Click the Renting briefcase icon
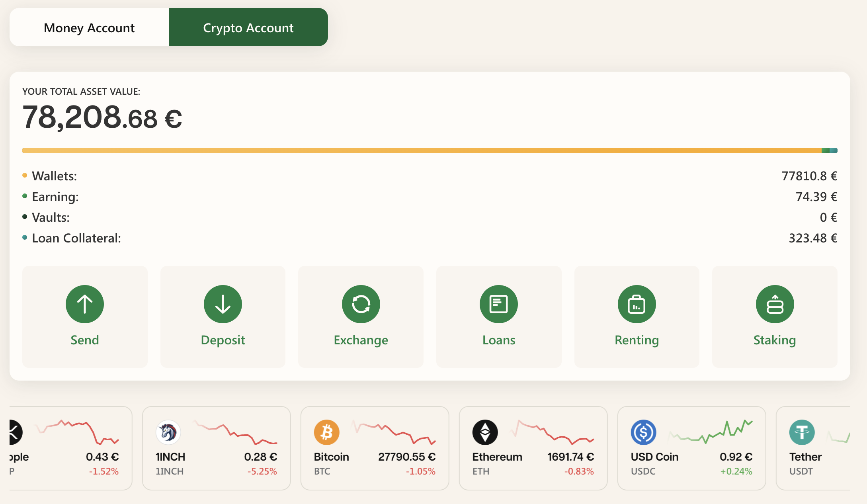The width and height of the screenshot is (867, 504). point(637,304)
